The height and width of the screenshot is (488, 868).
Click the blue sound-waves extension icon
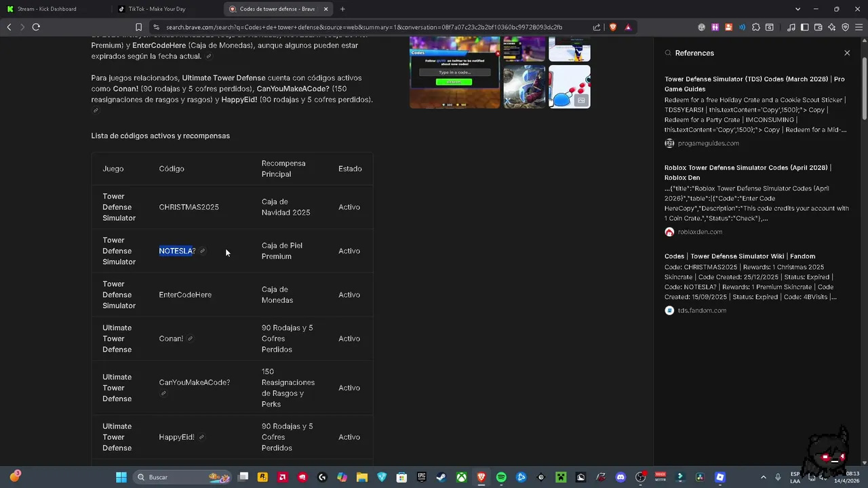[x=742, y=27]
